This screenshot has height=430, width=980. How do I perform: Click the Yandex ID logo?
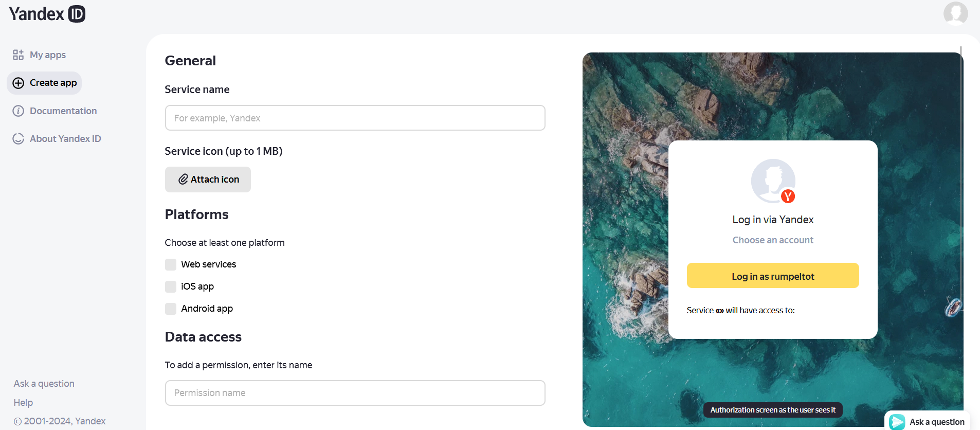[x=47, y=13]
